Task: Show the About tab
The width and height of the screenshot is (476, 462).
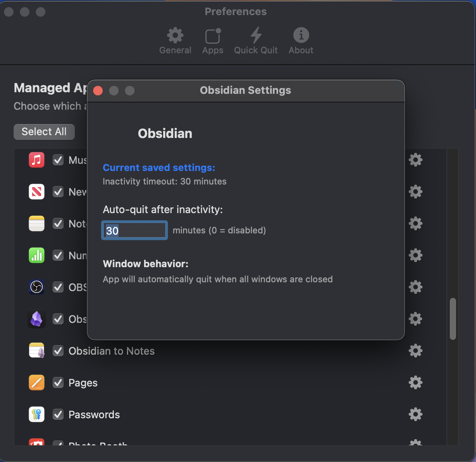Action: pos(301,41)
